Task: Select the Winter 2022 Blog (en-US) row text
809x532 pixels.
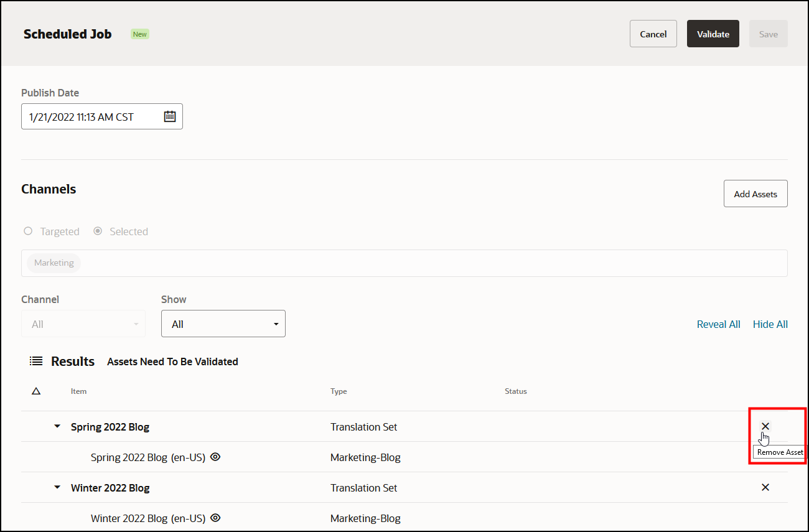Action: [x=148, y=518]
